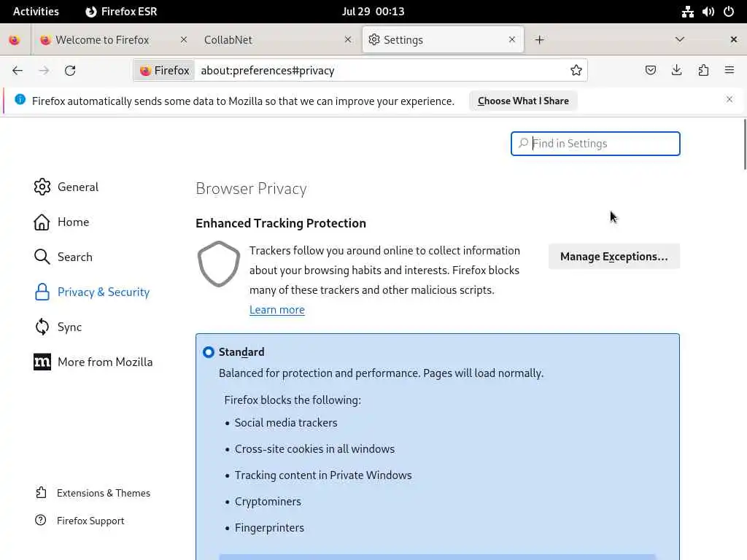Select the Standard tracking protection radio
Image resolution: width=747 pixels, height=560 pixels.
(x=209, y=352)
